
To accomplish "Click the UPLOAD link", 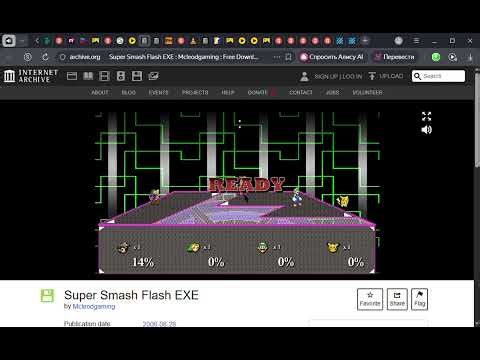I will tap(391, 76).
